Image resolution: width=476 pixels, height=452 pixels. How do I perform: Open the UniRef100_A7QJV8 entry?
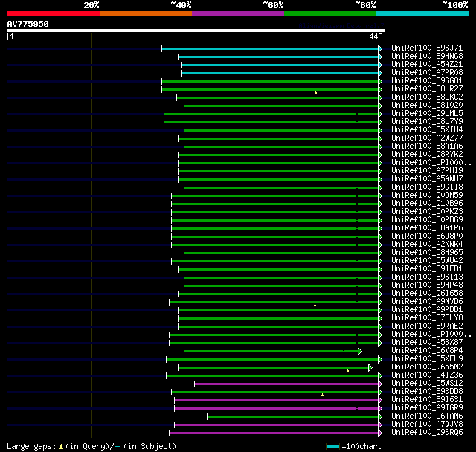pos(427,424)
